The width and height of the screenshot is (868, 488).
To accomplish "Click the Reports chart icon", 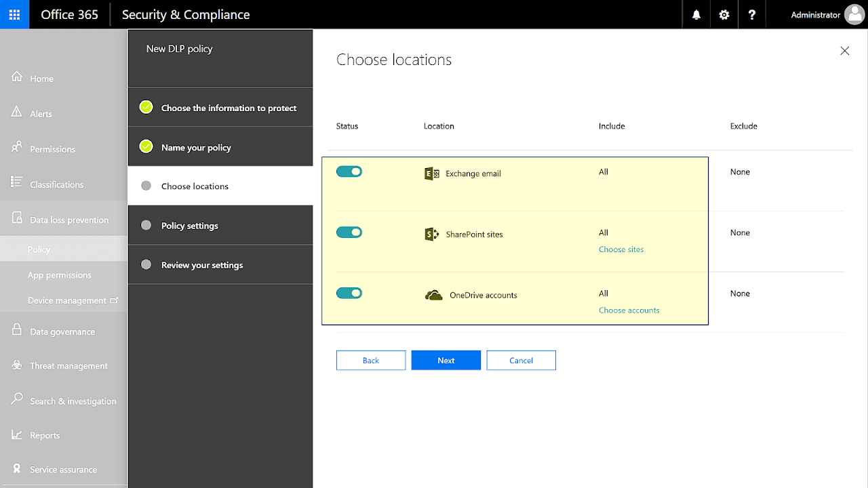I will click(x=17, y=434).
